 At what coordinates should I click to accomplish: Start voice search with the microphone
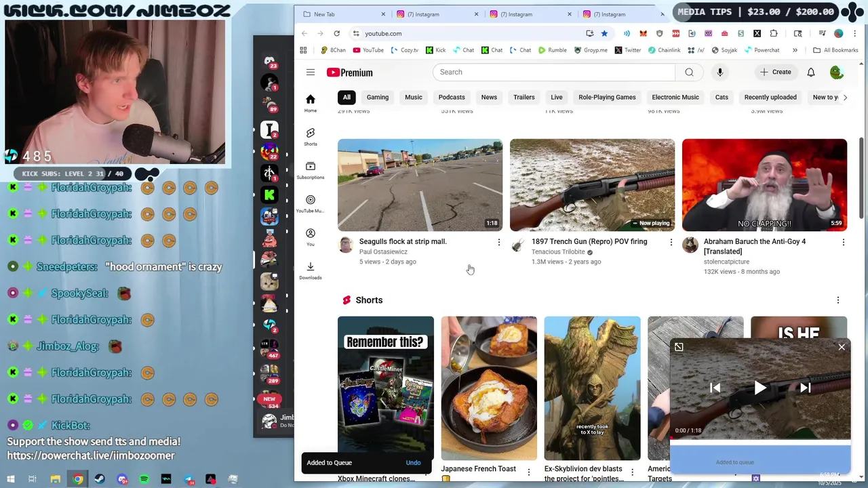[719, 73]
